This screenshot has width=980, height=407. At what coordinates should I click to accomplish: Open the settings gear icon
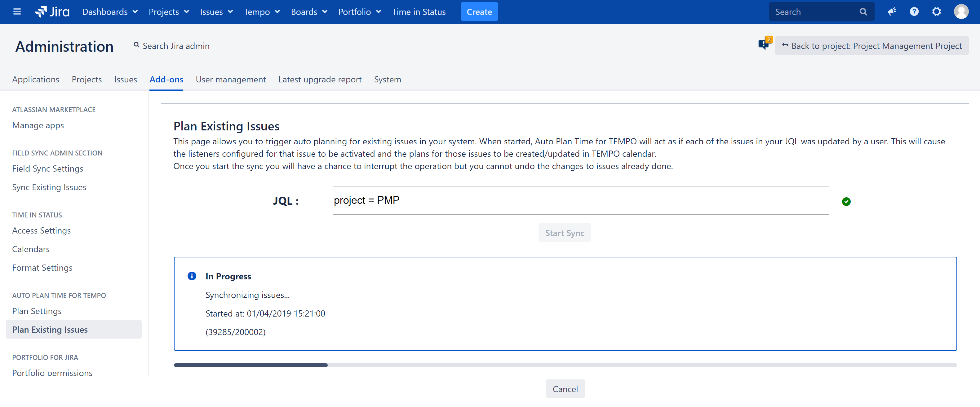tap(936, 12)
